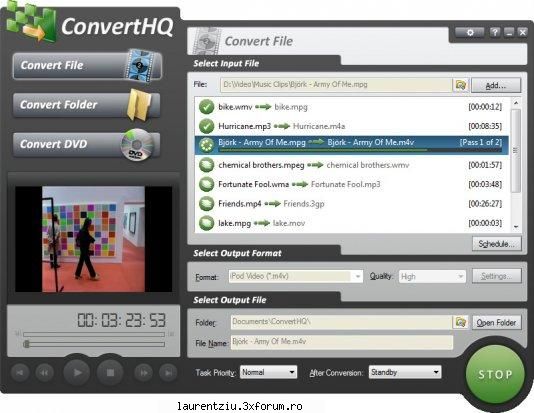
Task: Click the rewind button in the player
Action: click(45, 373)
